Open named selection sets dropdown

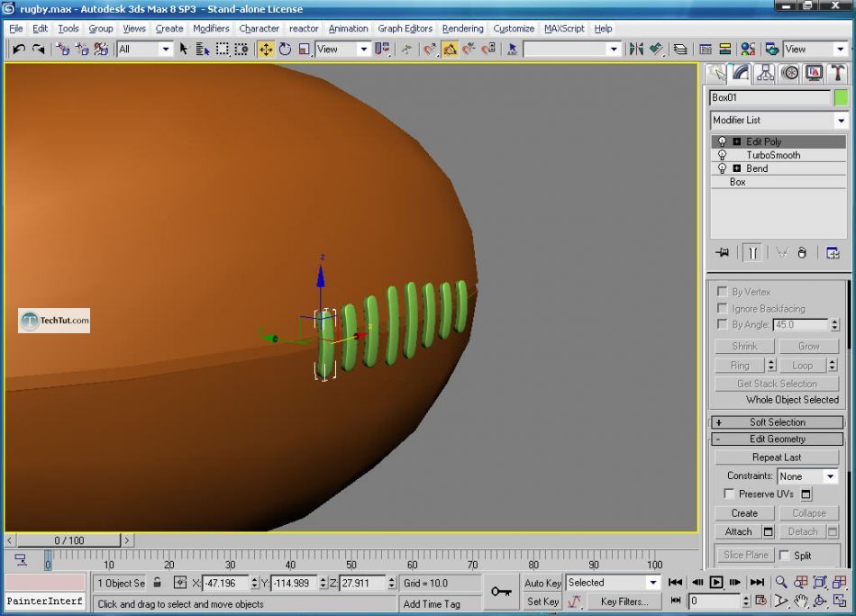tap(571, 50)
